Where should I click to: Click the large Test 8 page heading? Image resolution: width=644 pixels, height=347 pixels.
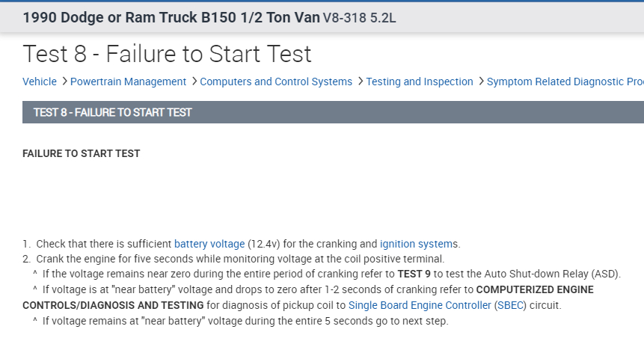click(x=168, y=54)
